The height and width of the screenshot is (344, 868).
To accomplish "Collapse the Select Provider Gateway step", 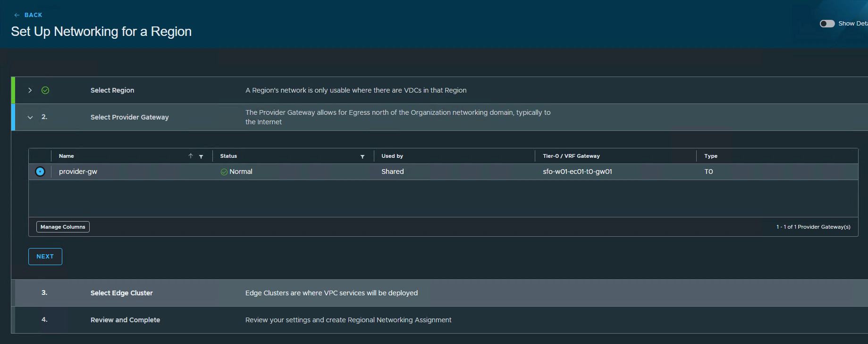I will [x=30, y=117].
